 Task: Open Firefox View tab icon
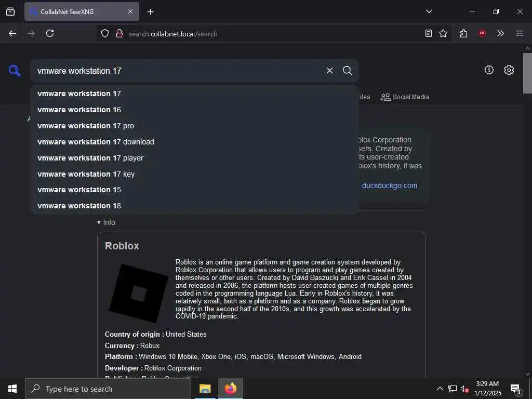(x=10, y=11)
